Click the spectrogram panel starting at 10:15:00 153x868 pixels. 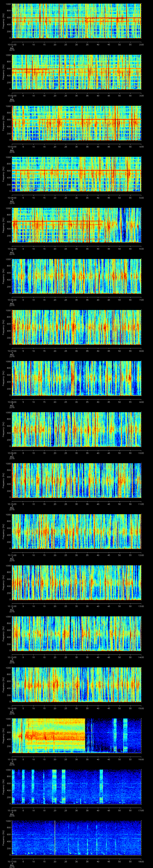(77, 736)
